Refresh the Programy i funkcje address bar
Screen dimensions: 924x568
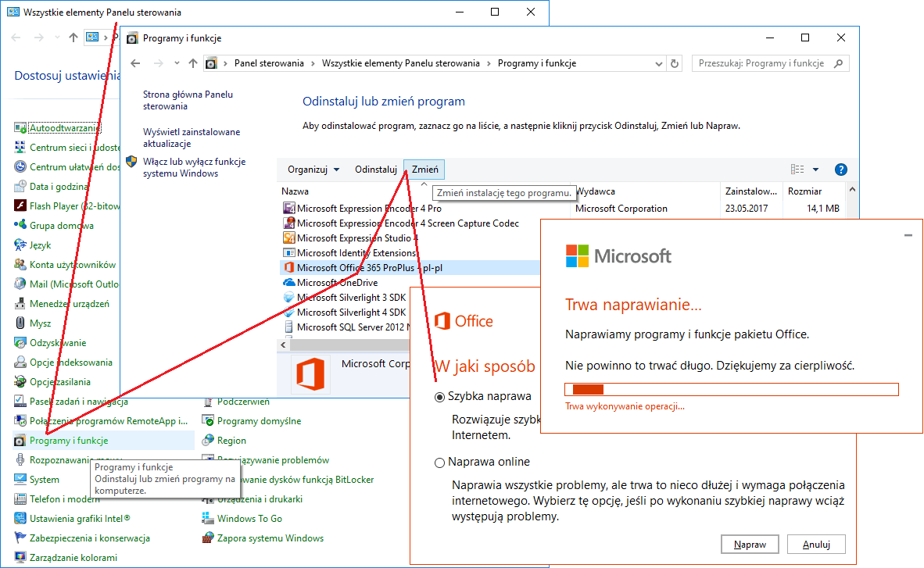coord(675,63)
